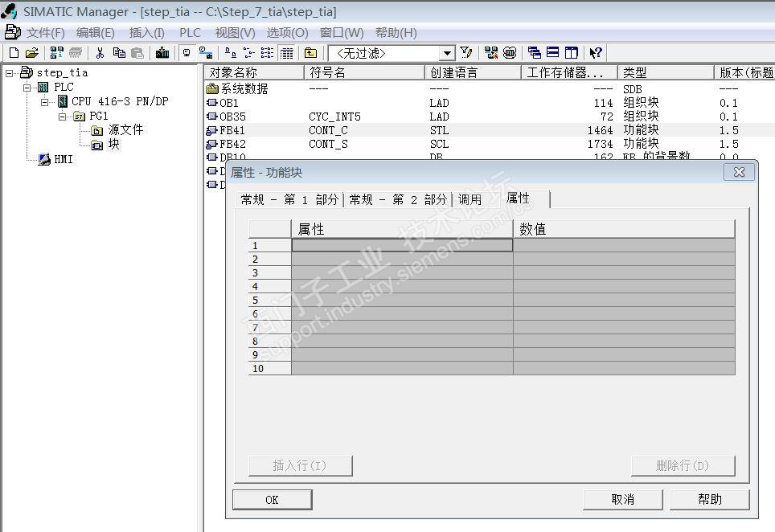Click the Paste toolbar icon
This screenshot has width=775, height=532.
137,53
